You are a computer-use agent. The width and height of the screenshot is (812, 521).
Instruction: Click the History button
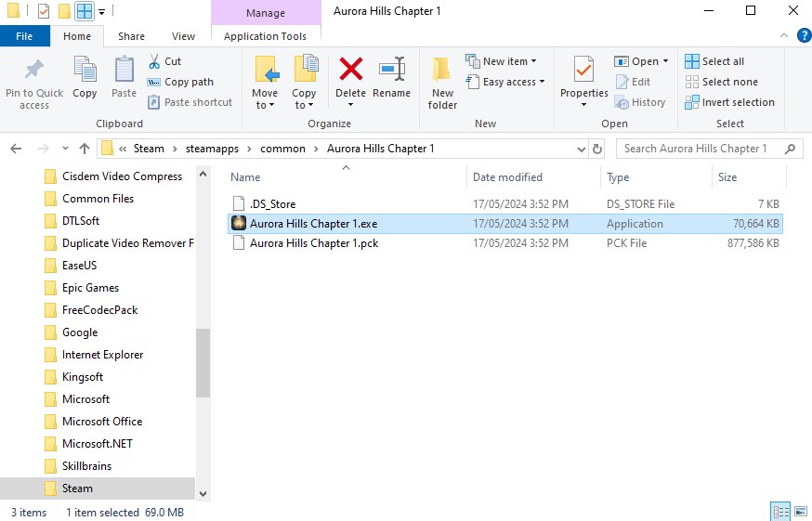(639, 102)
